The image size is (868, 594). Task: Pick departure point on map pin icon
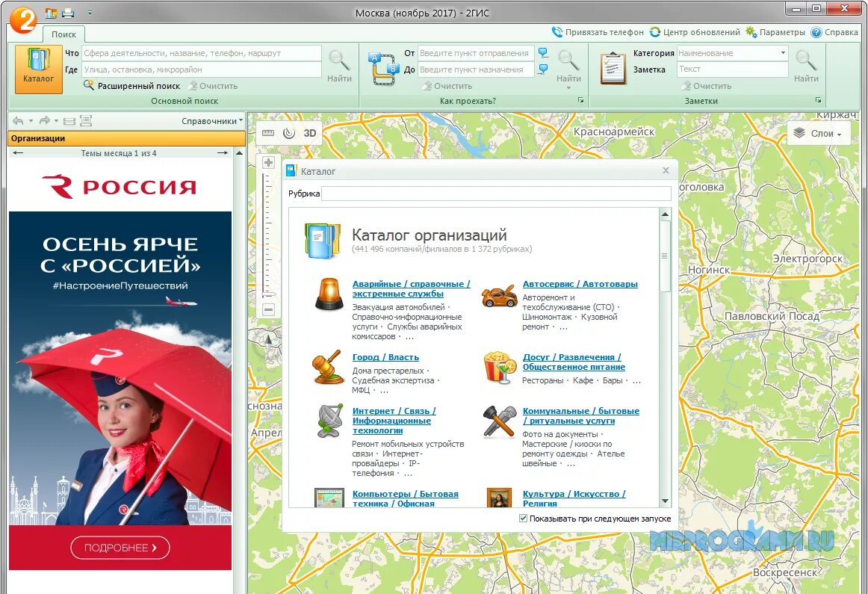[543, 53]
